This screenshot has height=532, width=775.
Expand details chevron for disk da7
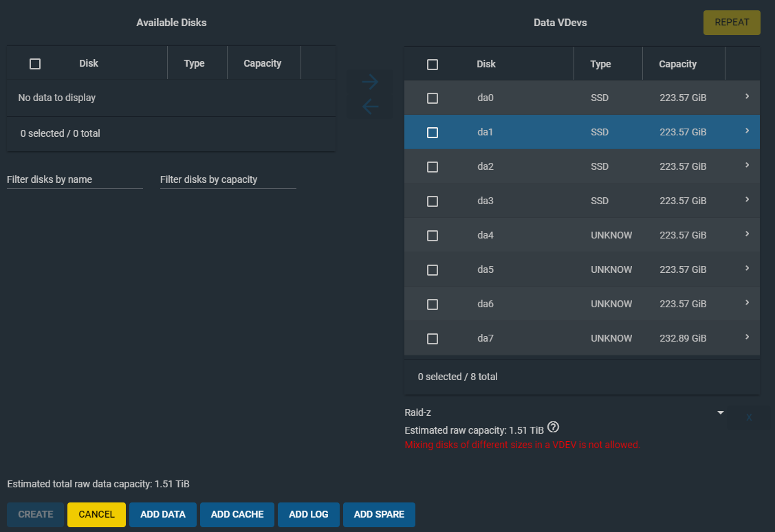tap(747, 337)
